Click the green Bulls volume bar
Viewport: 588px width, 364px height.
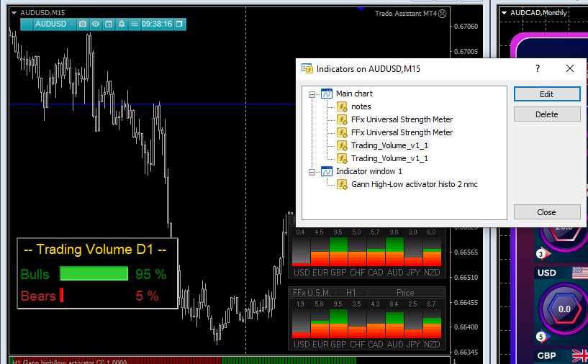pos(94,273)
